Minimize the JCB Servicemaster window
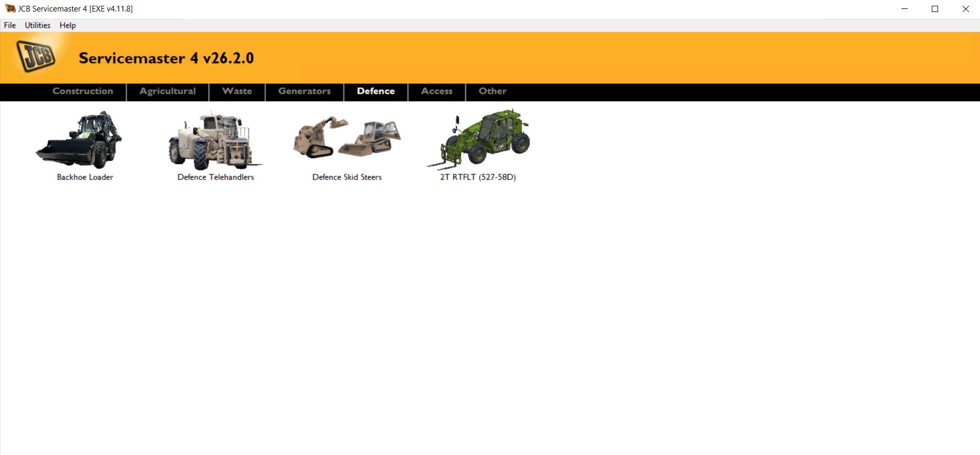The image size is (980, 455). [x=905, y=9]
